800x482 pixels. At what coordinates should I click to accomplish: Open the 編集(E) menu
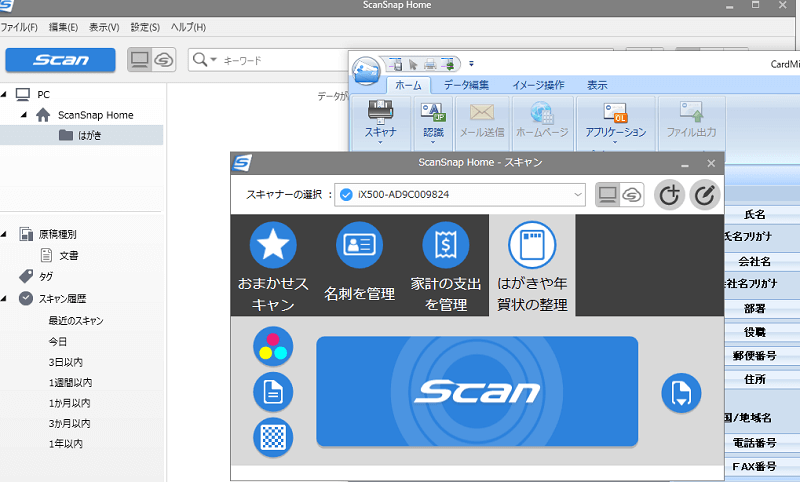coord(63,28)
